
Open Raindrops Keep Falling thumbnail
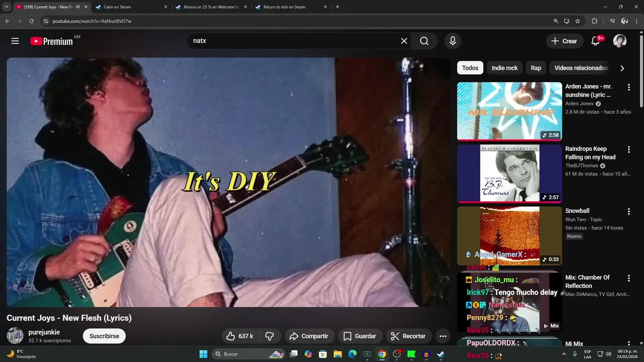click(x=509, y=173)
